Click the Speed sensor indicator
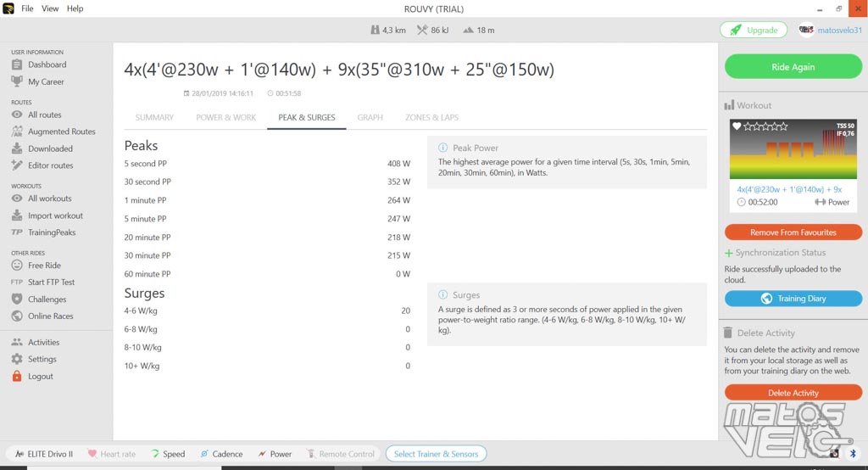The width and height of the screenshot is (868, 470). tap(168, 454)
